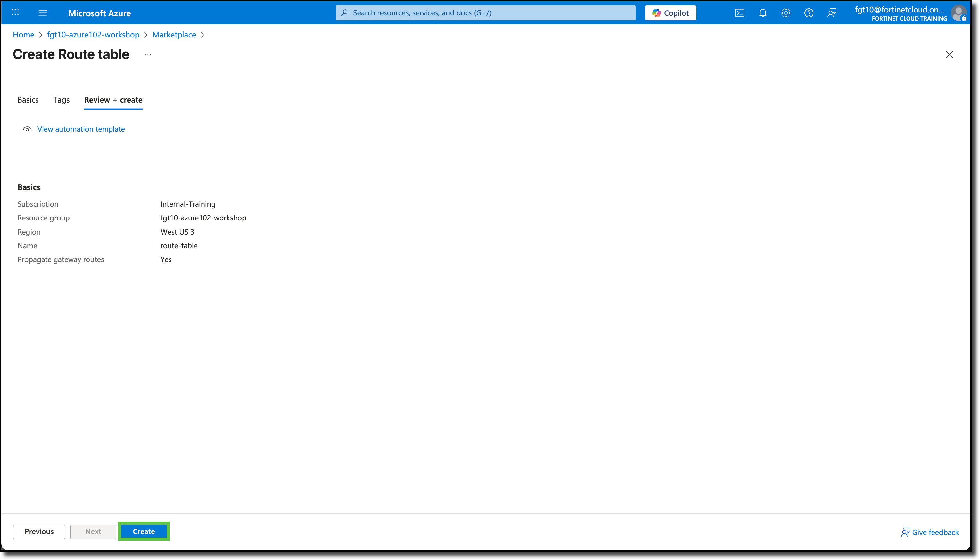Open portal settings via the gear icon
The image size is (980, 560).
point(785,13)
